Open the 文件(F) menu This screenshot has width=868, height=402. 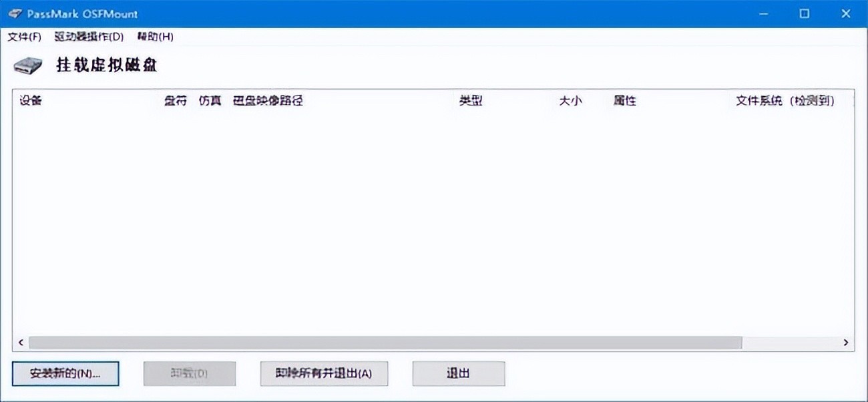tap(24, 37)
